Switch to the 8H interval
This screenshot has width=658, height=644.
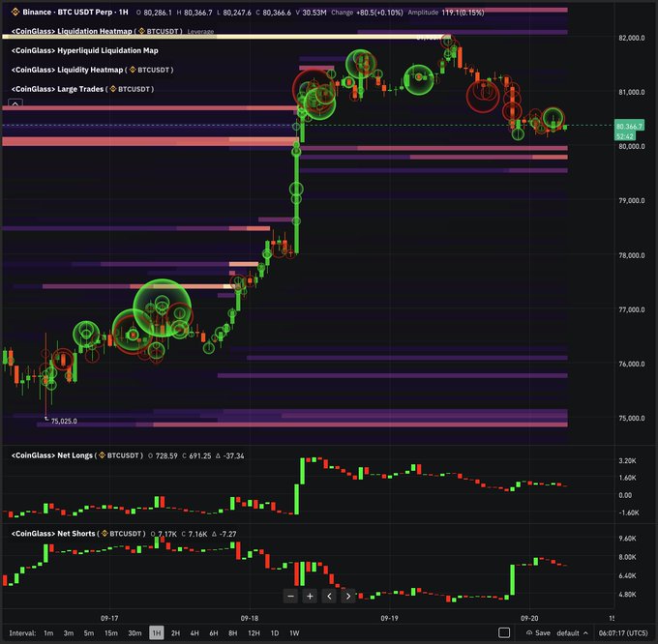pyautogui.click(x=232, y=632)
